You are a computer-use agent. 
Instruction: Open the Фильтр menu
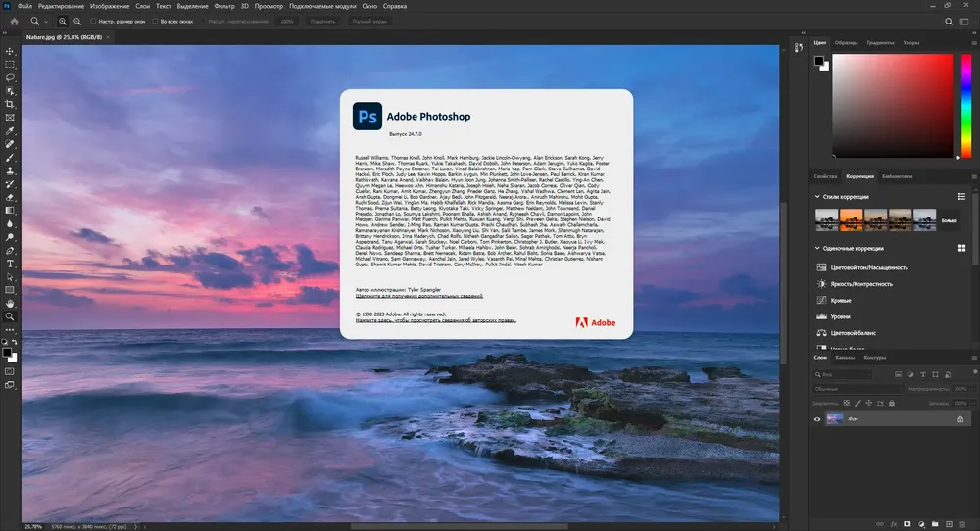pos(224,6)
